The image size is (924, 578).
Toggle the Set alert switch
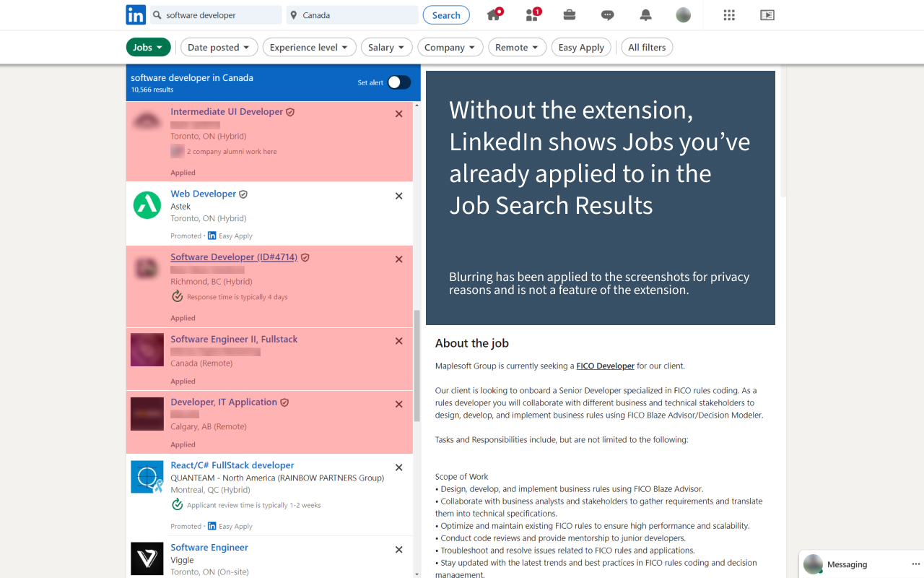click(399, 82)
